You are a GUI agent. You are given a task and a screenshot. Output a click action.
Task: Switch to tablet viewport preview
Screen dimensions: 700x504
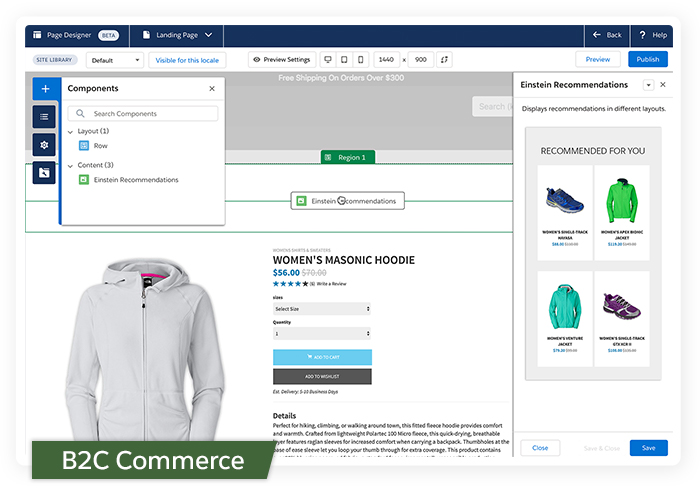point(343,60)
